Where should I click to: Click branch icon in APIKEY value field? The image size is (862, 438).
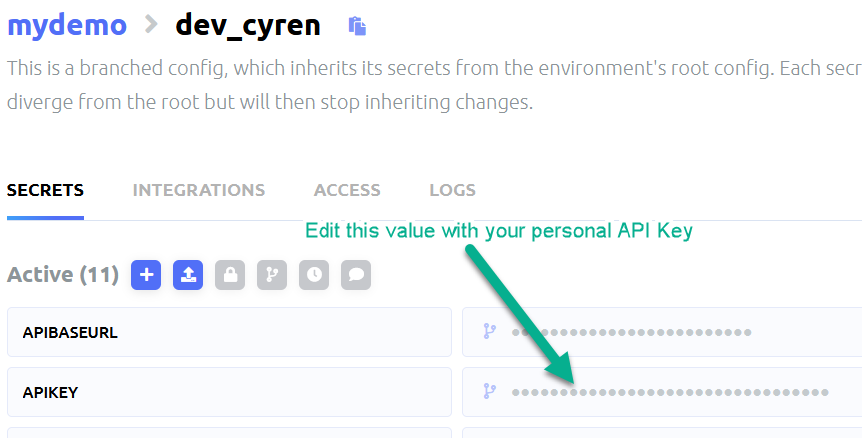[x=490, y=392]
